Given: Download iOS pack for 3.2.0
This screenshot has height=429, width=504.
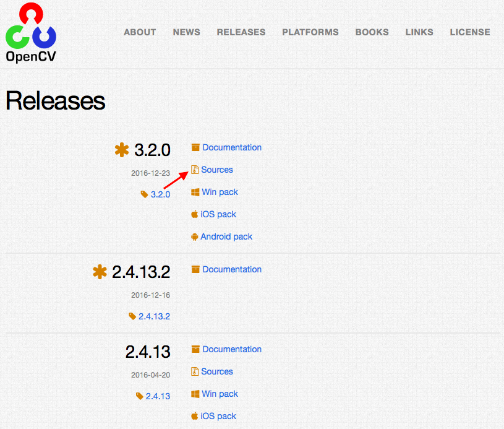Looking at the screenshot, I should 218,214.
